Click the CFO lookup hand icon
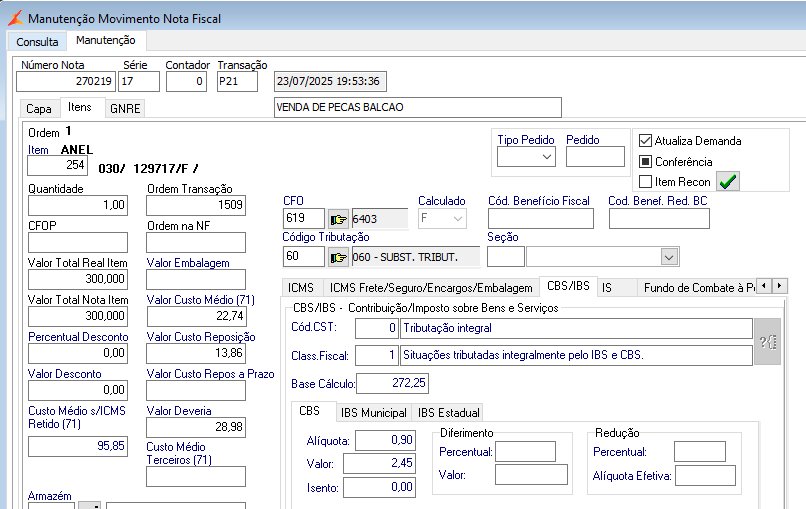Viewport: 806px width, 509px height. tap(338, 218)
